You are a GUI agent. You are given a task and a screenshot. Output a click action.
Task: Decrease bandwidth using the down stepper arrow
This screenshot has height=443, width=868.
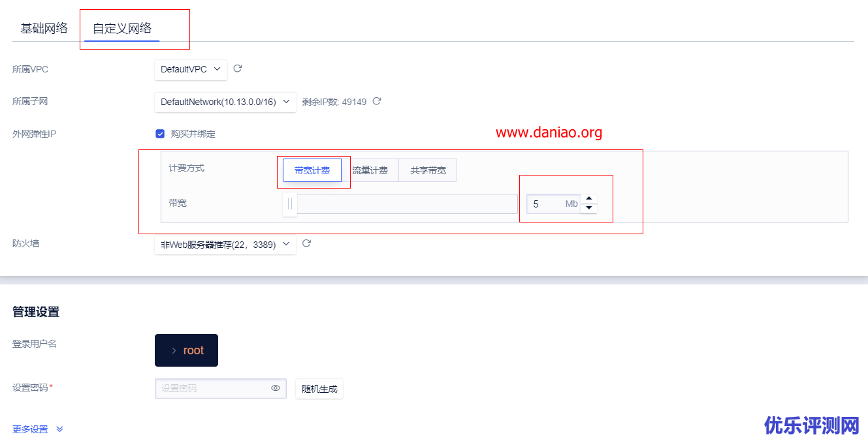click(x=588, y=209)
